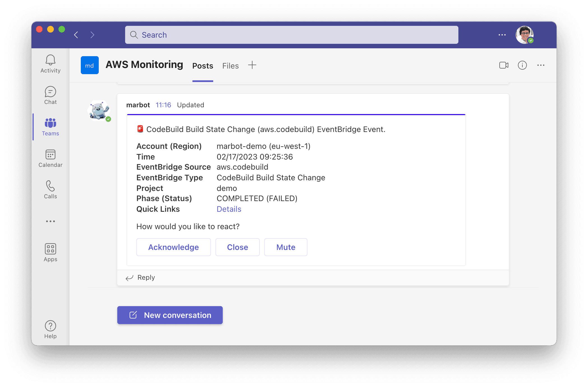Switch to the Files tab
This screenshot has width=588, height=387.
click(x=231, y=66)
